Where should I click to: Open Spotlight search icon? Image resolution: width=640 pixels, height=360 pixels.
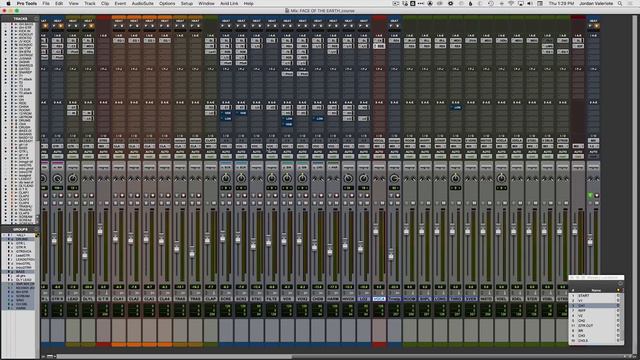(620, 3)
